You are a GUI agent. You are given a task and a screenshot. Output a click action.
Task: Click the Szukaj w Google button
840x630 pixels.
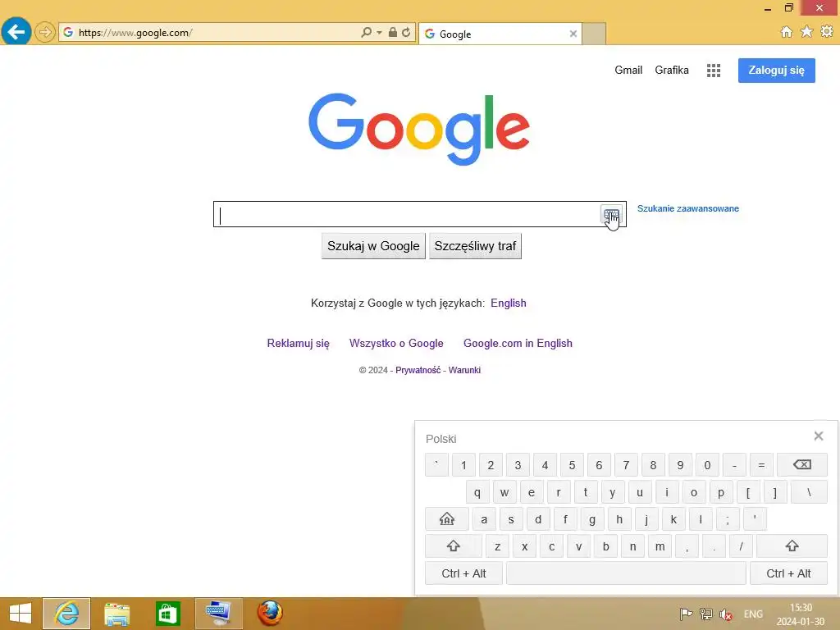pos(373,246)
